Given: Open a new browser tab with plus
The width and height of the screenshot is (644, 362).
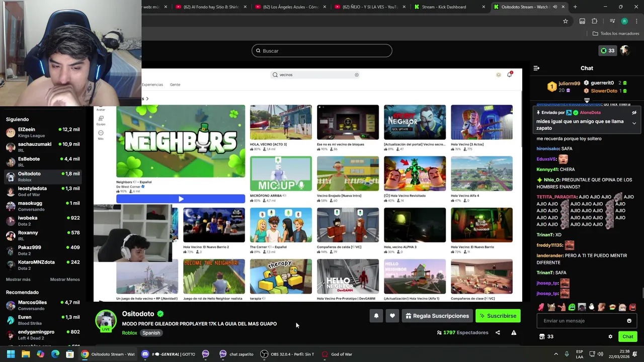Looking at the screenshot, I should click(x=575, y=7).
